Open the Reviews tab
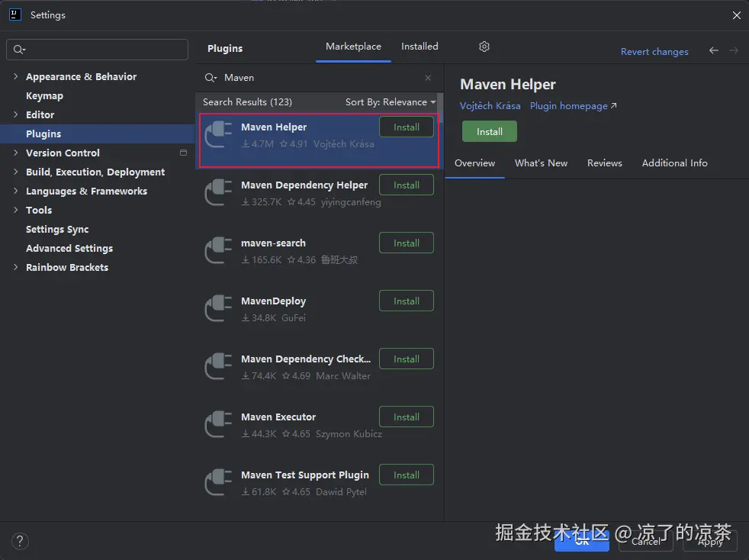This screenshot has width=749, height=560. [x=604, y=163]
